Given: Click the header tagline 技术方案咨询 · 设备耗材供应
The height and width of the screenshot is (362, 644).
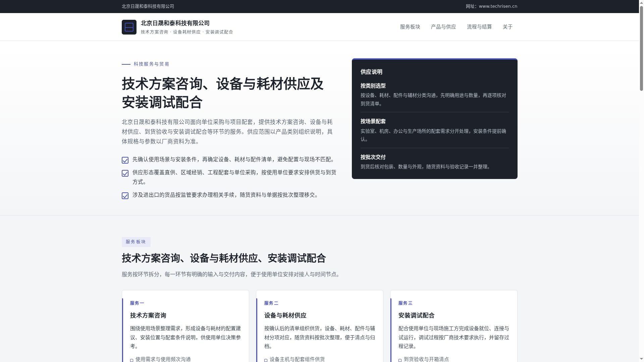Looking at the screenshot, I should 187,32.
